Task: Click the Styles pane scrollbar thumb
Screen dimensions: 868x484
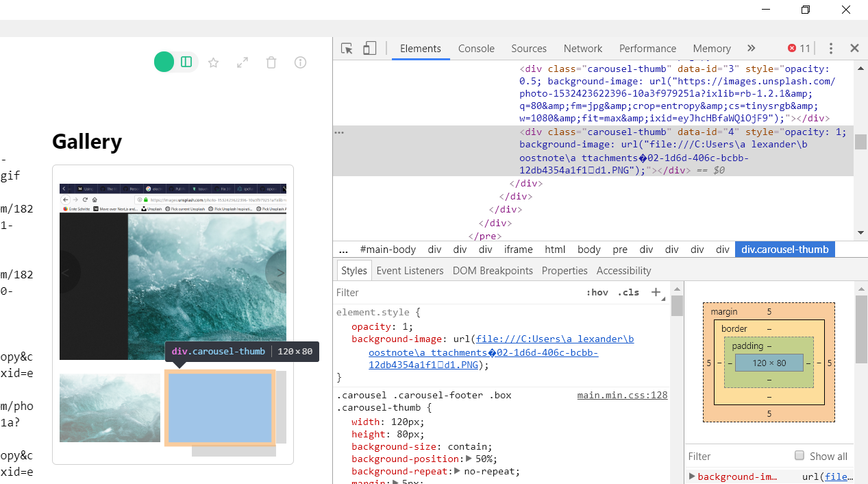Action: click(677, 305)
